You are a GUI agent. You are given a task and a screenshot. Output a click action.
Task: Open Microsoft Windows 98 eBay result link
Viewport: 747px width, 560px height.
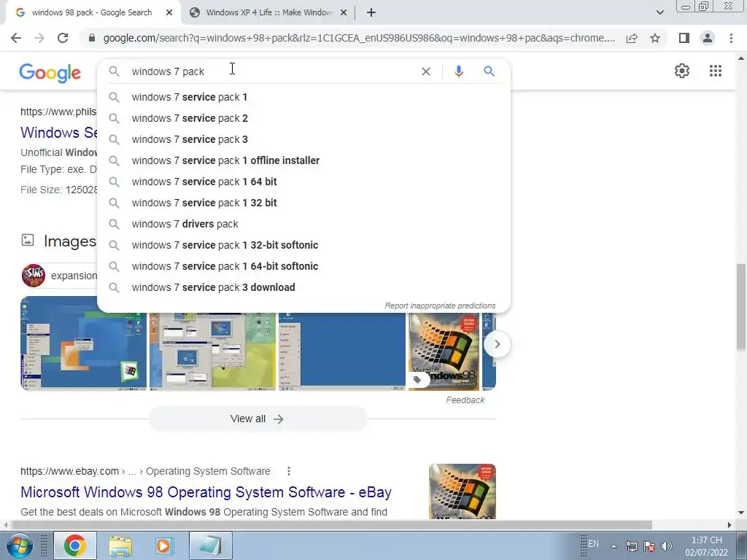206,492
